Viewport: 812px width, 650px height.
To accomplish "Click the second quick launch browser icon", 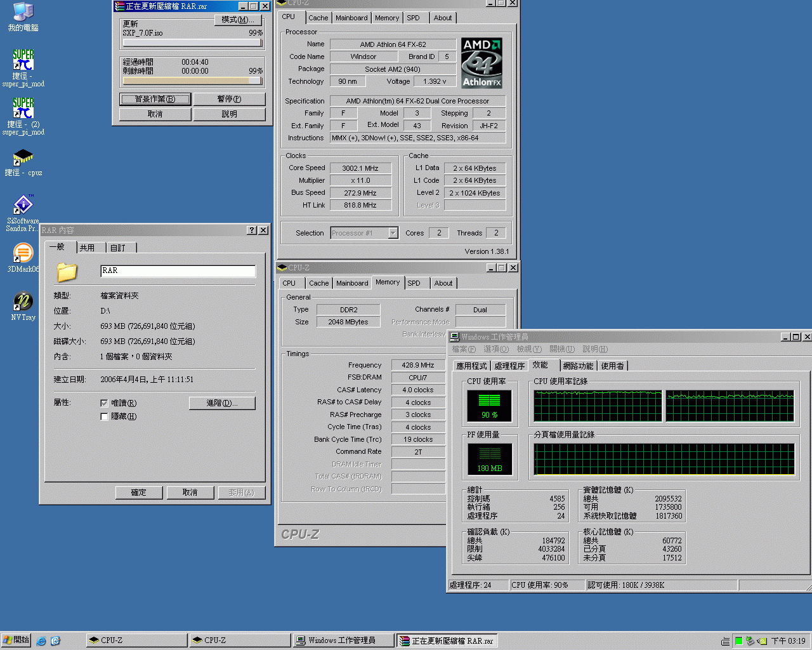I will pos(55,641).
